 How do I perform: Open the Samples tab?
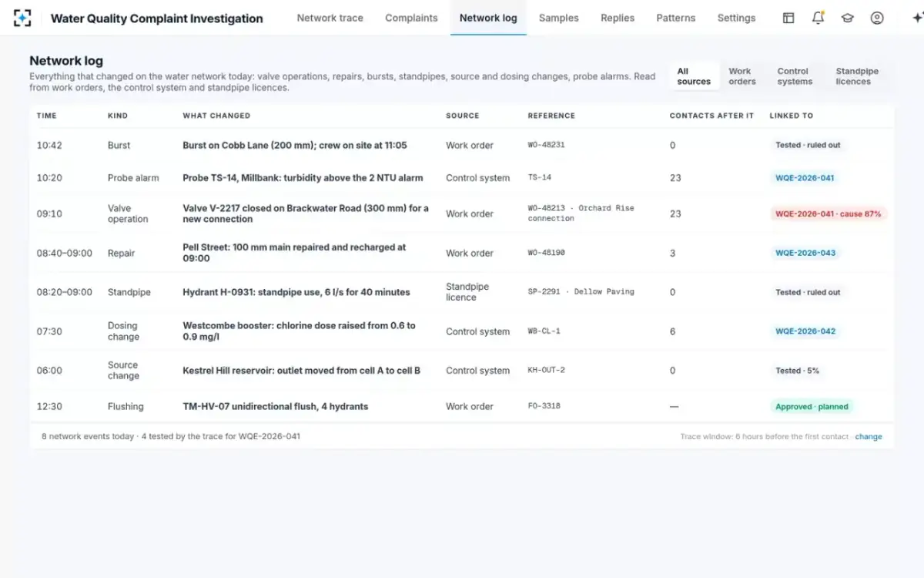(x=558, y=18)
